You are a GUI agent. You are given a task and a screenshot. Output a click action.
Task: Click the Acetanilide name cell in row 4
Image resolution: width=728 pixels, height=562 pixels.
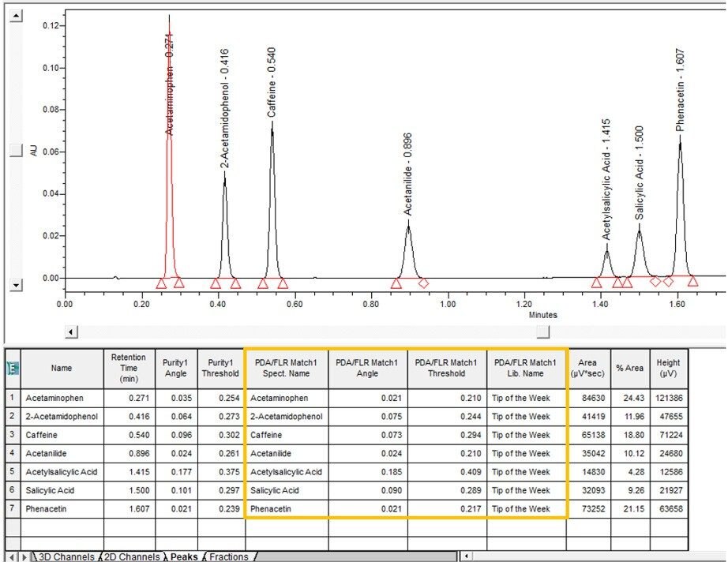point(62,453)
